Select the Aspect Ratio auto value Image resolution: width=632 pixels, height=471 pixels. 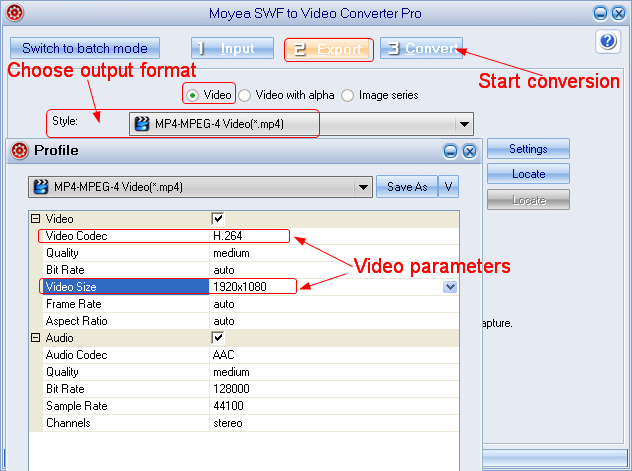click(x=224, y=321)
